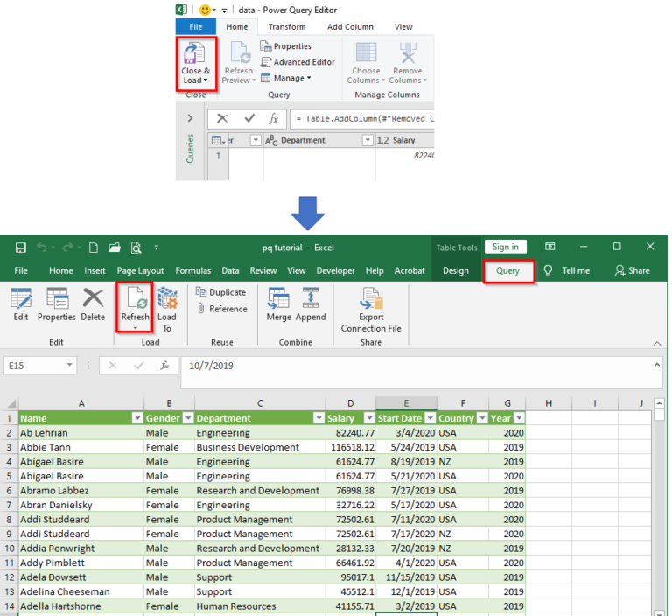Click Duplicate in the Reuse group
The image size is (672, 616).
(221, 292)
